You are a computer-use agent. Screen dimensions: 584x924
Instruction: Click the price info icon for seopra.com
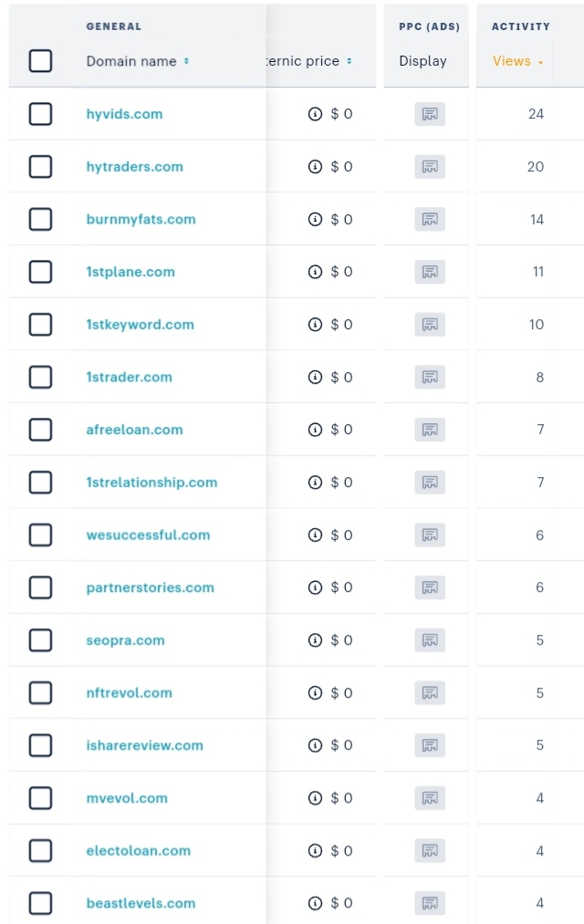coord(316,640)
